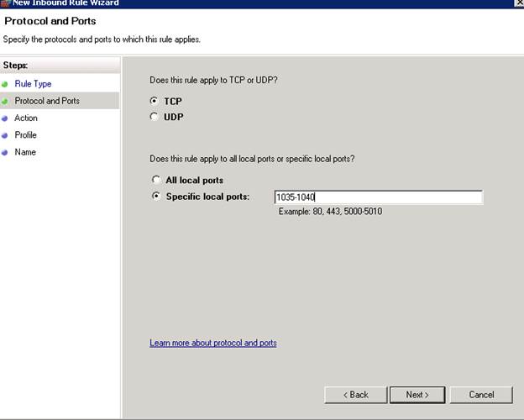Select the Profile step in the sidebar
524x420 pixels.
pos(26,135)
